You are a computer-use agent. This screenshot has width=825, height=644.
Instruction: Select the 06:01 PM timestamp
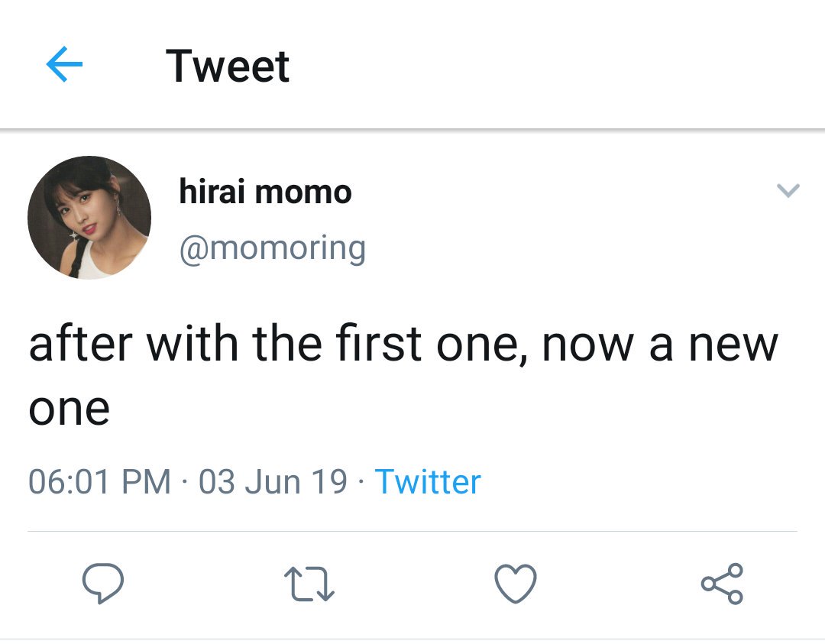[x=100, y=481]
